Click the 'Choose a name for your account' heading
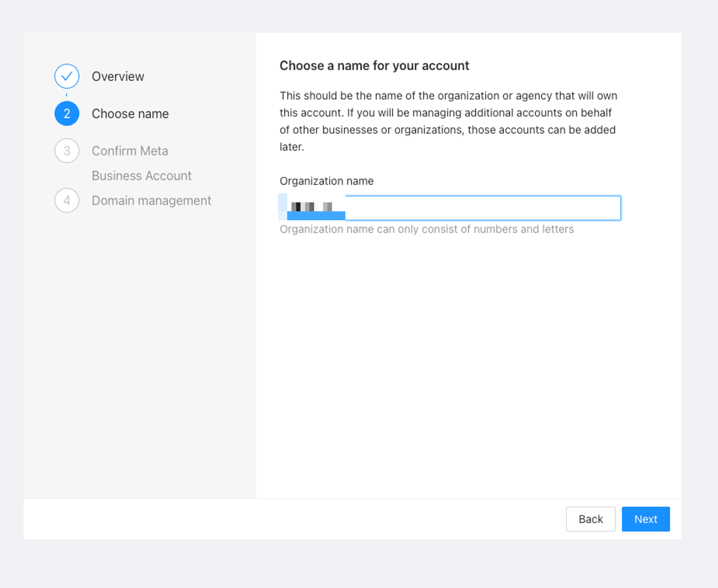 pyautogui.click(x=374, y=66)
